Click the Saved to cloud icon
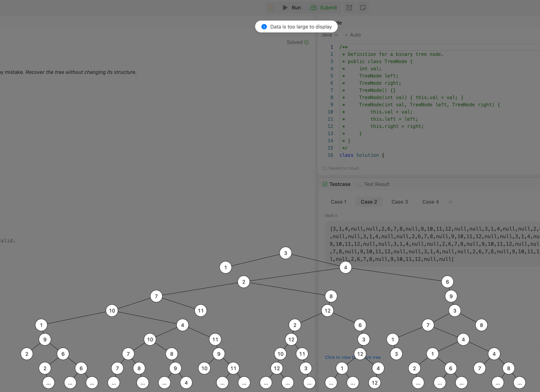Image resolution: width=540 pixels, height=392 pixels. (x=325, y=168)
